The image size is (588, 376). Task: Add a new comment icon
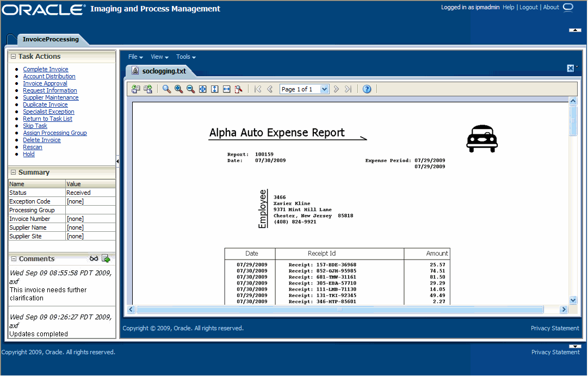tap(106, 258)
